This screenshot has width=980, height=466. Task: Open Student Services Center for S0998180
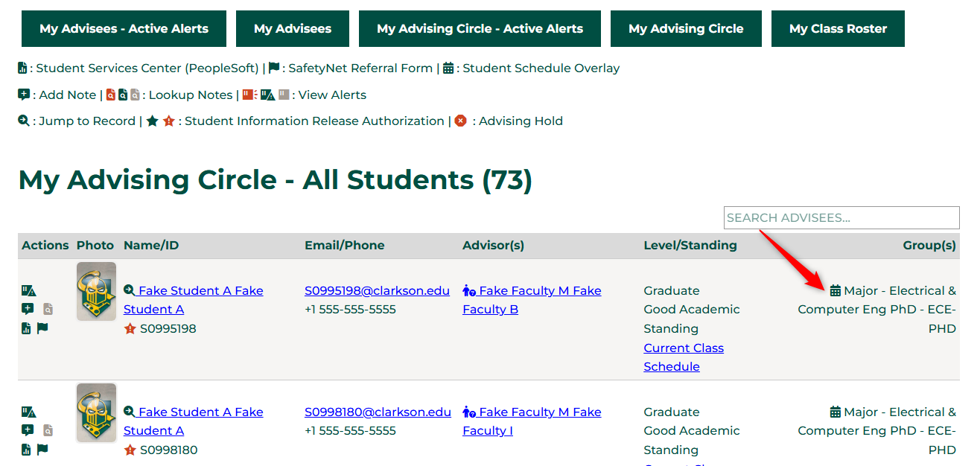click(x=26, y=450)
